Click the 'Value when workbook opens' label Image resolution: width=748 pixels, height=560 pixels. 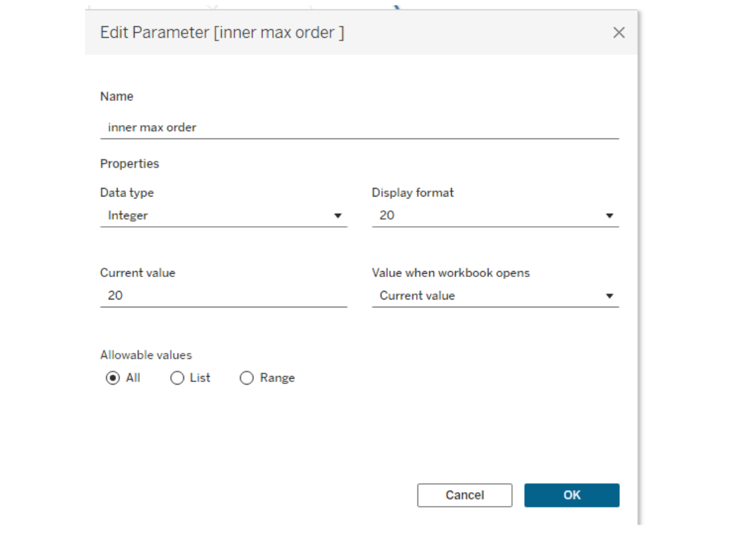pyautogui.click(x=451, y=272)
